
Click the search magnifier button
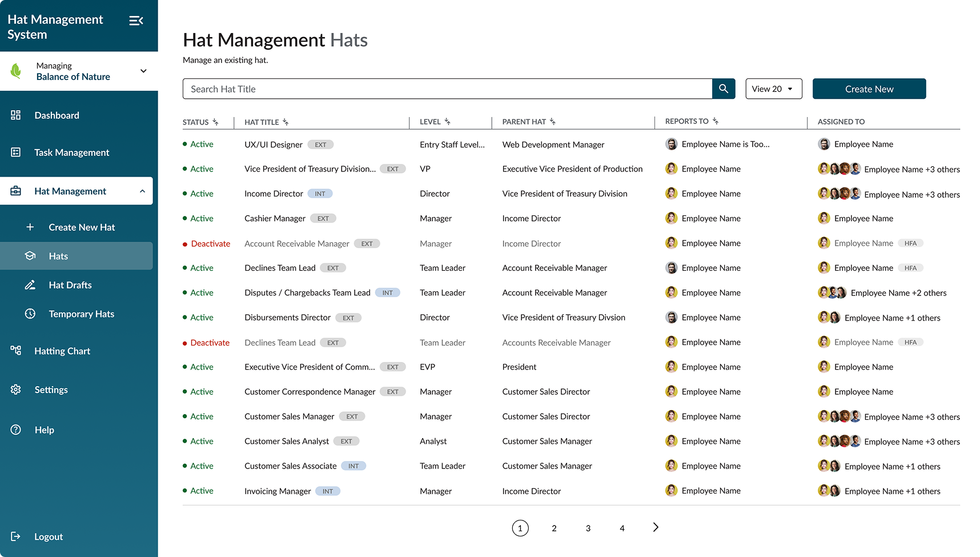(x=724, y=89)
